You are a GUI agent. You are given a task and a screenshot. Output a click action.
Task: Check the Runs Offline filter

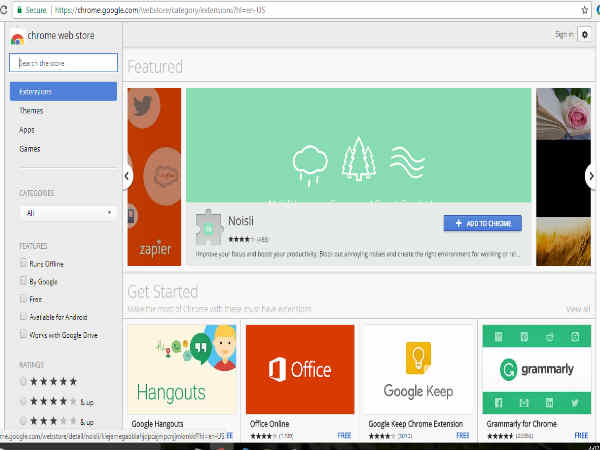pos(23,264)
